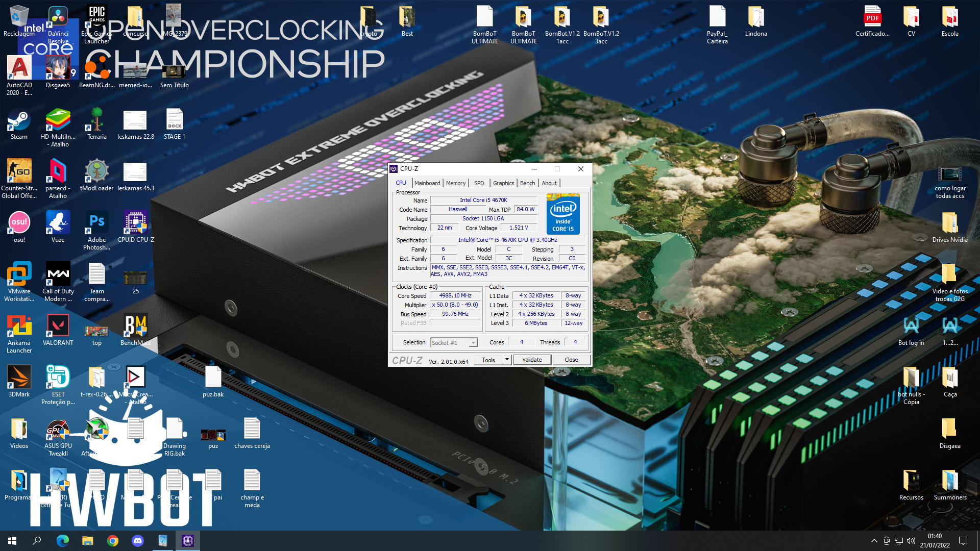
Task: Open the Memory tab in CPU-Z
Action: click(455, 183)
